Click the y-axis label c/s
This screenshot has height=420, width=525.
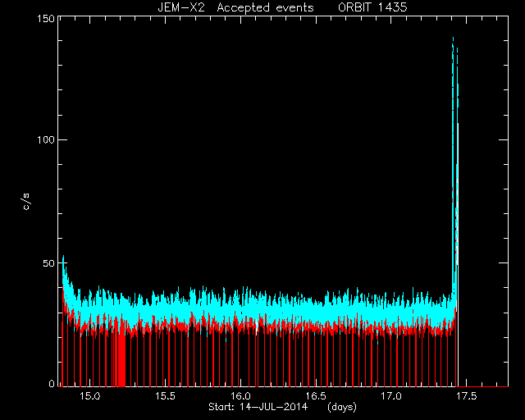pos(26,202)
